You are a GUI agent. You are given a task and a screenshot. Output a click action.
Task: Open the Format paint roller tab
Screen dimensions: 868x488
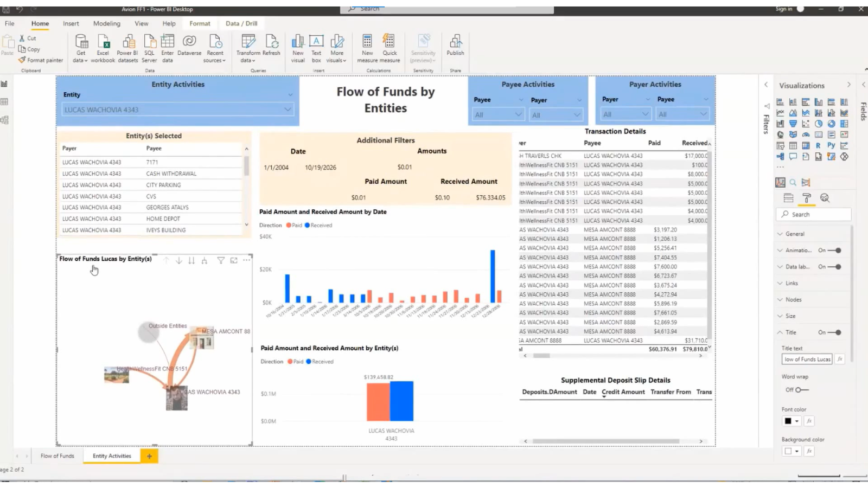807,198
